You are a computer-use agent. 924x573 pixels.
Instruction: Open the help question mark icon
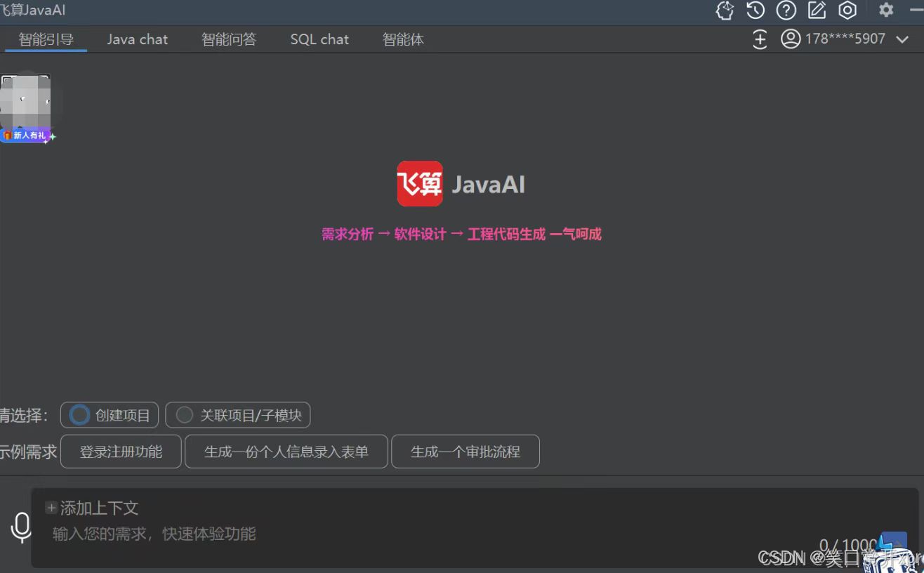pyautogui.click(x=786, y=10)
